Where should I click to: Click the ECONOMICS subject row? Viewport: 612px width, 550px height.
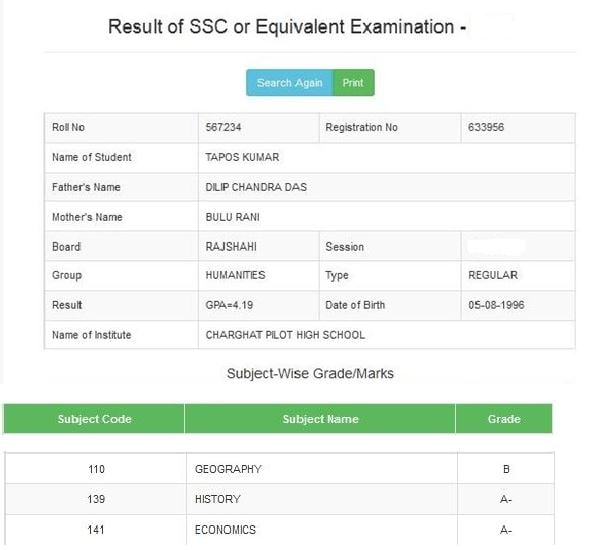coord(225,530)
